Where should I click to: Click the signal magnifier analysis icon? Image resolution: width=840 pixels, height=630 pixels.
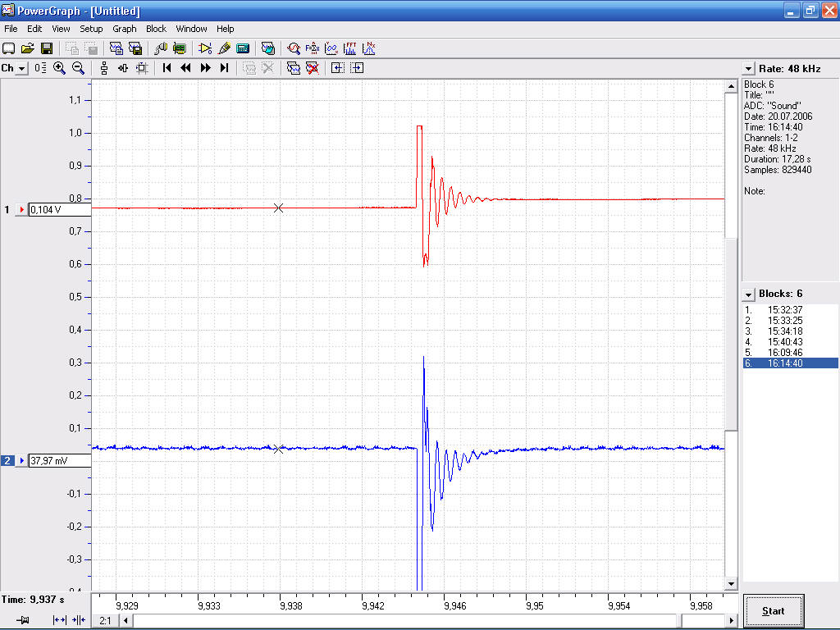293,48
